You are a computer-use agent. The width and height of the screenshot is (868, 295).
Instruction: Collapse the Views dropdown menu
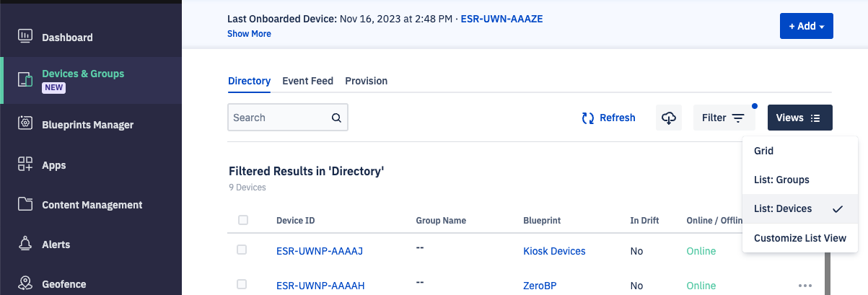(x=800, y=118)
